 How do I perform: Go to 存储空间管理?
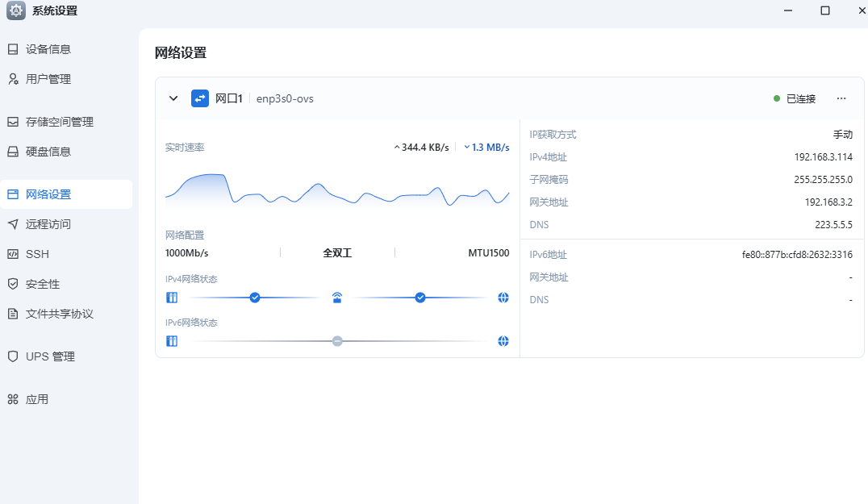(x=66, y=122)
